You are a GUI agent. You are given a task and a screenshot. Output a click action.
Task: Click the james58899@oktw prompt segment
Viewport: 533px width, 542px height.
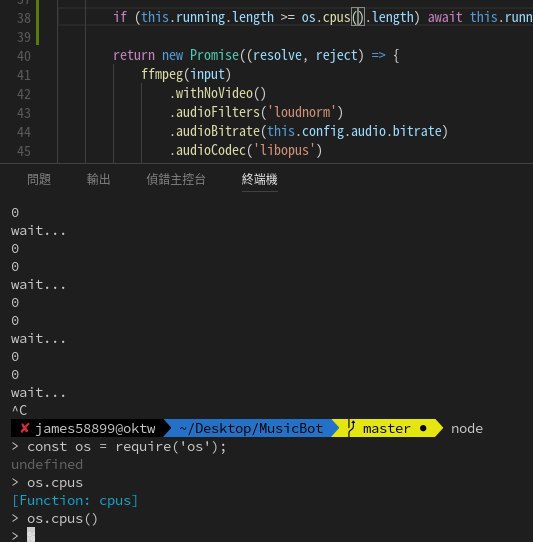click(x=95, y=428)
